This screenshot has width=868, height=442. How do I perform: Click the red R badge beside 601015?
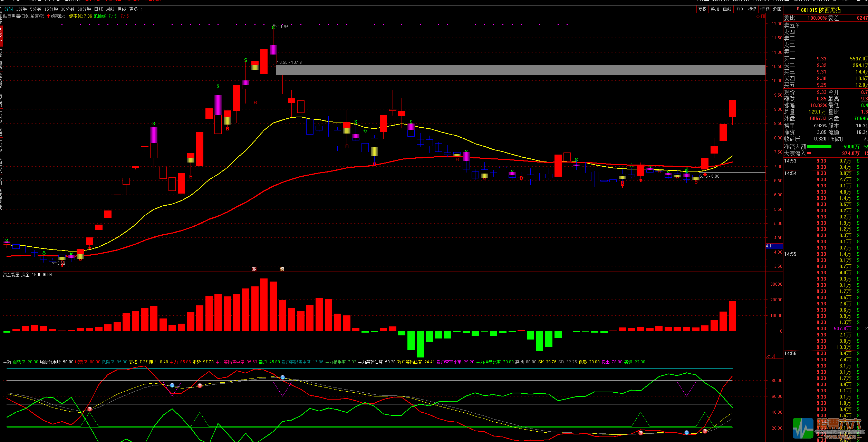tap(798, 9)
